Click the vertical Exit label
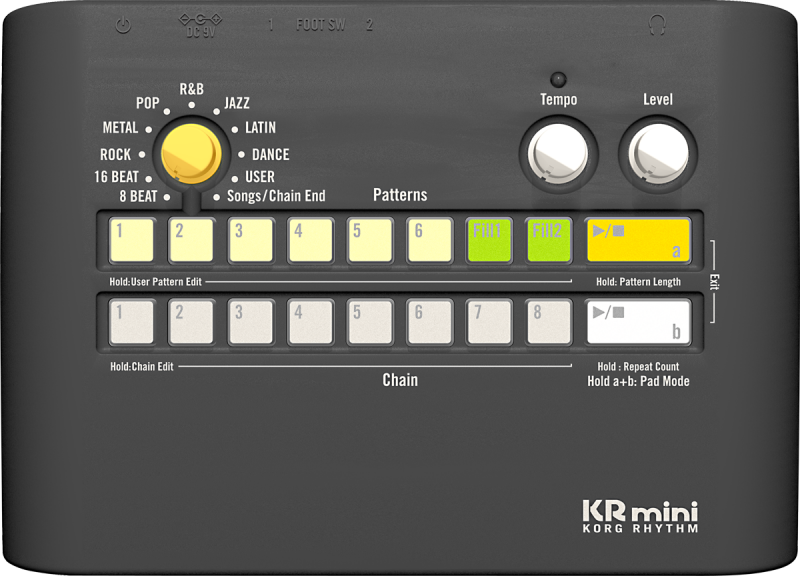The width and height of the screenshot is (800, 576). 715,282
